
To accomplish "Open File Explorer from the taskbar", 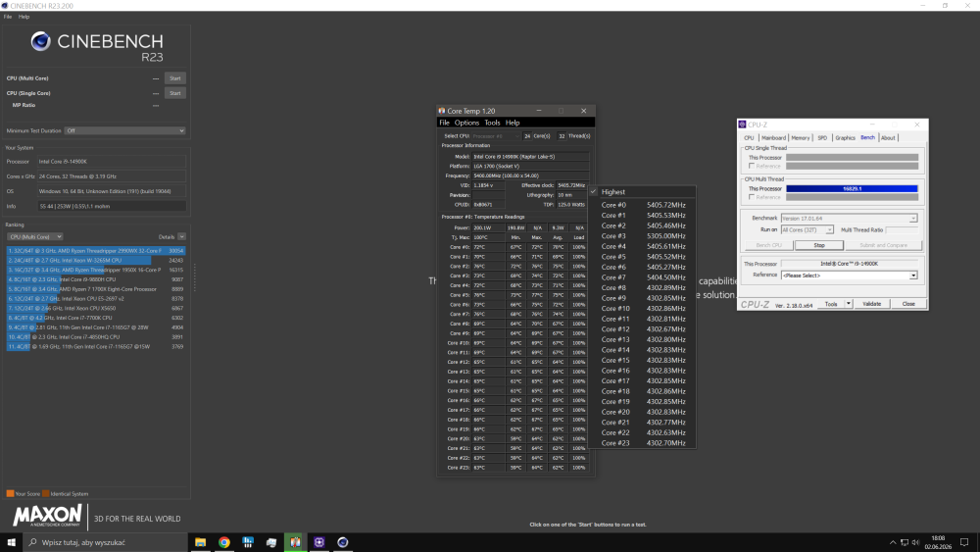I will click(x=200, y=542).
